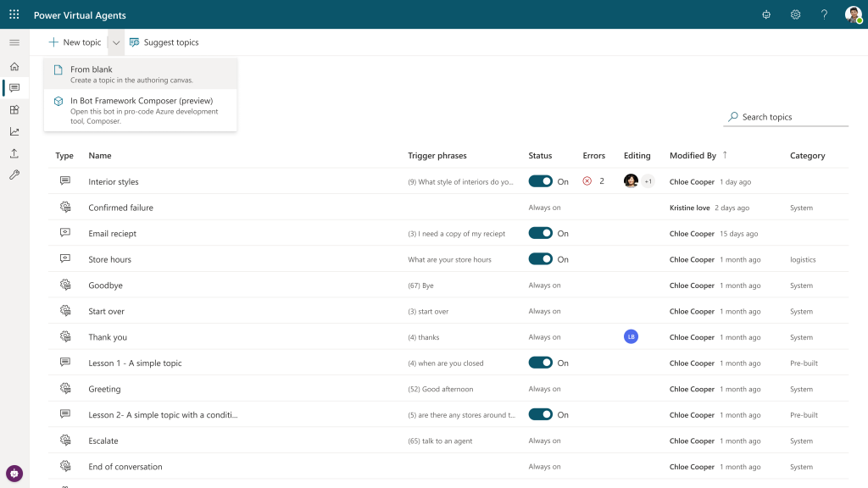Open the app launcher waffle icon
The image size is (868, 488).
(x=14, y=14)
